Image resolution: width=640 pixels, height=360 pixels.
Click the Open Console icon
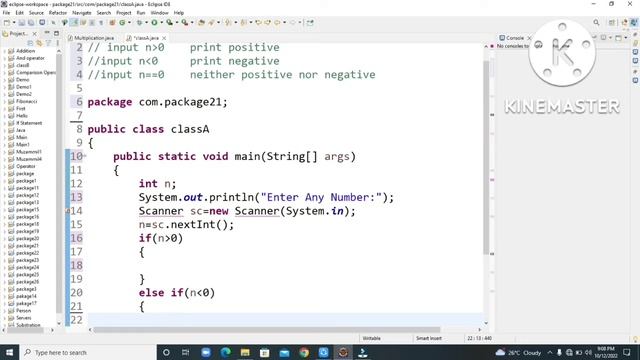(618, 38)
